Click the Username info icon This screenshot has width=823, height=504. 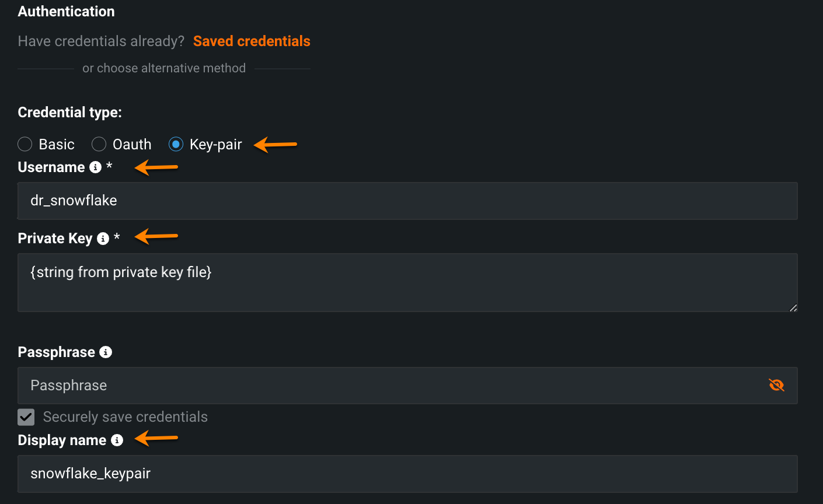coord(96,167)
